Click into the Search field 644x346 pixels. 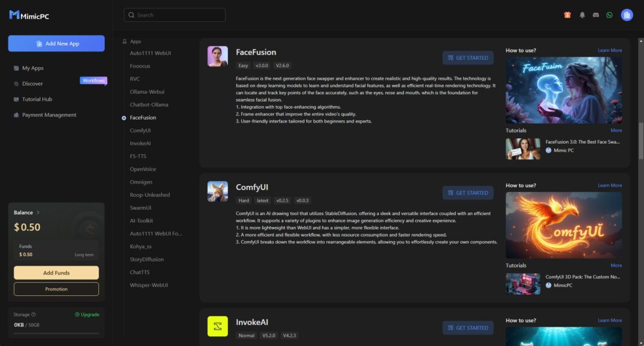pos(174,15)
